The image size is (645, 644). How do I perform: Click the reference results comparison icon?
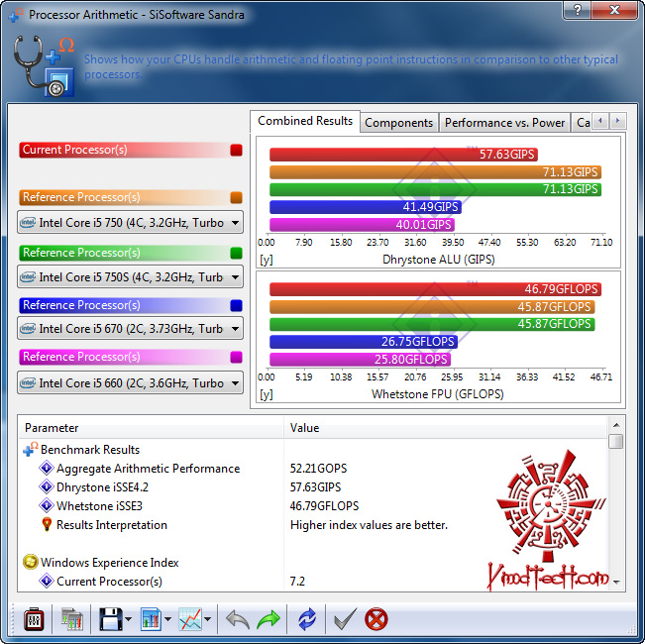(x=72, y=619)
